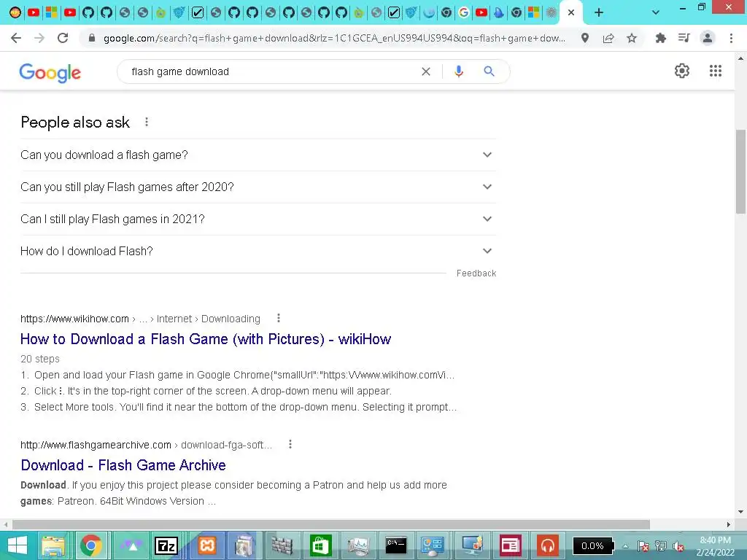The width and height of the screenshot is (747, 560).
Task: Switch to the first YouTube tab
Action: [34, 12]
